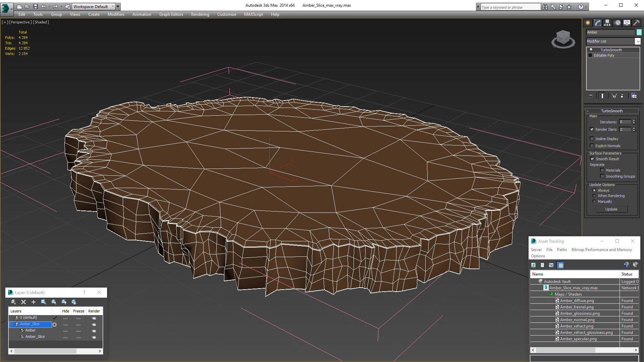Select the Manually update radio option
This screenshot has width=644, height=362.
click(x=594, y=201)
